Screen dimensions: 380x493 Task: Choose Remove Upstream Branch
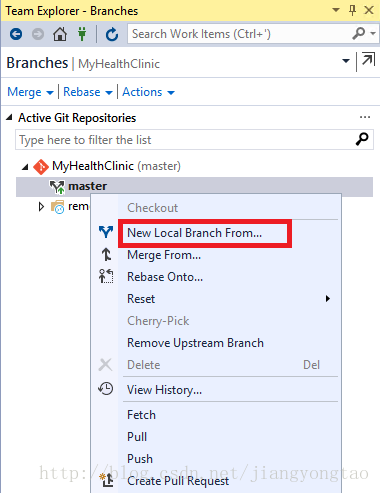click(195, 343)
